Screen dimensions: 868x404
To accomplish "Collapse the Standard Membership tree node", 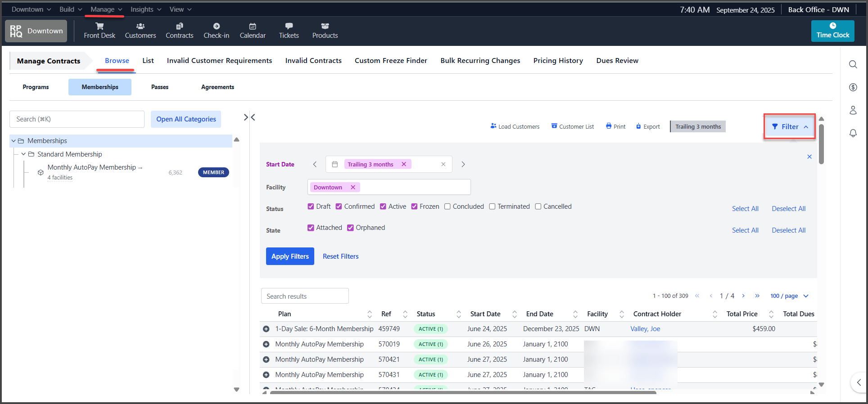I will tap(23, 154).
